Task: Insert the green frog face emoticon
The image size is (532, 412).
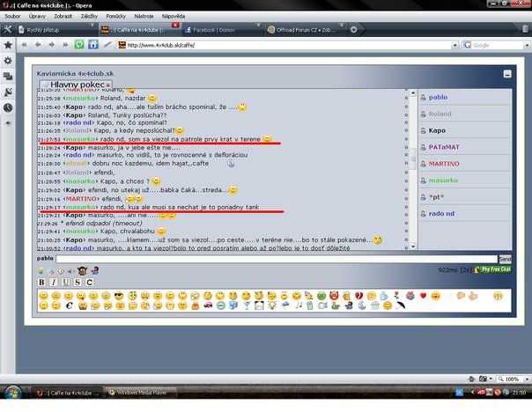Action: pos(321,296)
